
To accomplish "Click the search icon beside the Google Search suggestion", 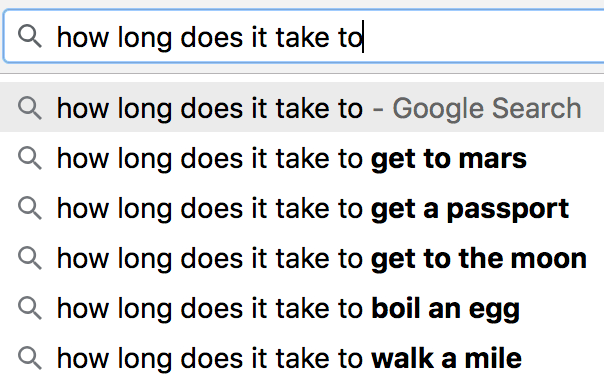I will (x=30, y=108).
